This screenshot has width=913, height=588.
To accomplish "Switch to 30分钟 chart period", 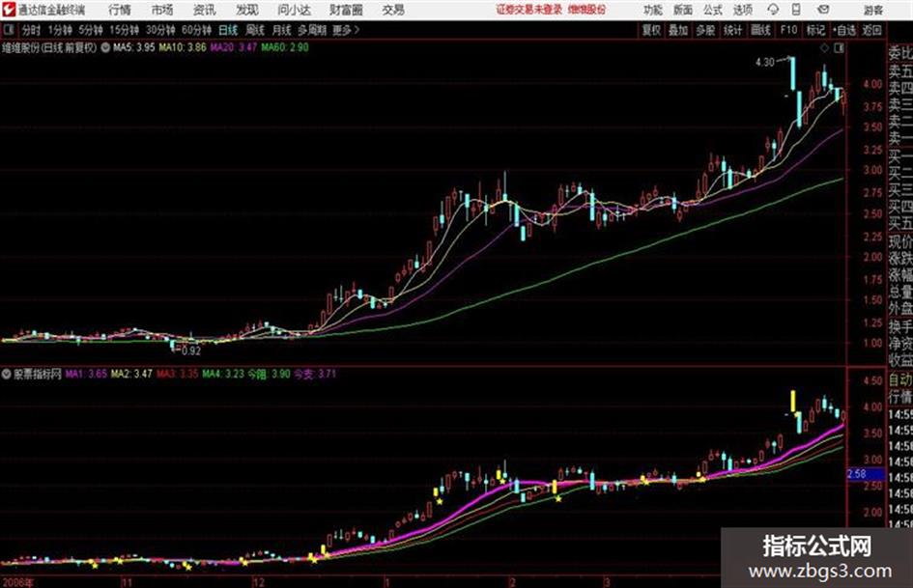I will (x=160, y=30).
